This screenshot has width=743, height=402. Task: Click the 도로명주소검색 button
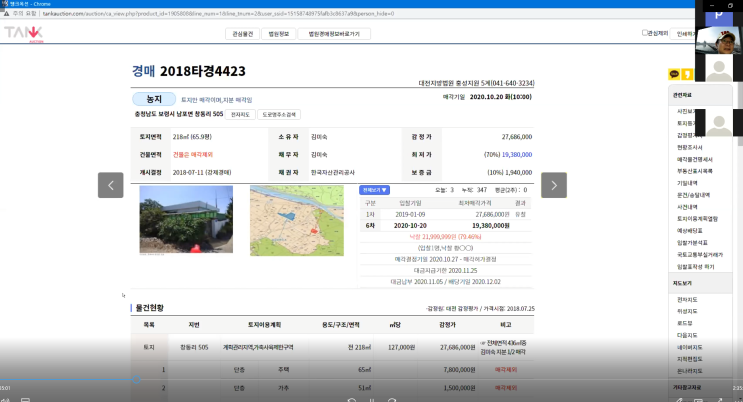(279, 115)
